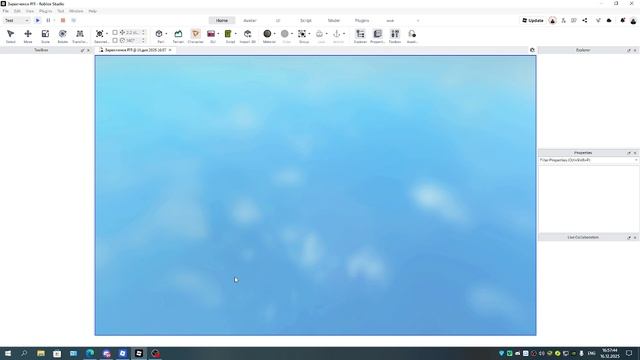Start playtest with Play button
Screen dimensions: 640x360
38,20
